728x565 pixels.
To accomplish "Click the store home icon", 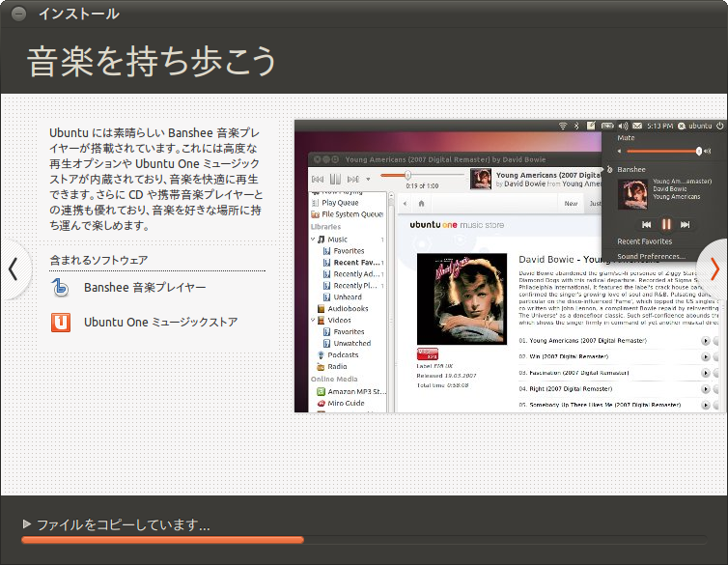I will click(421, 204).
